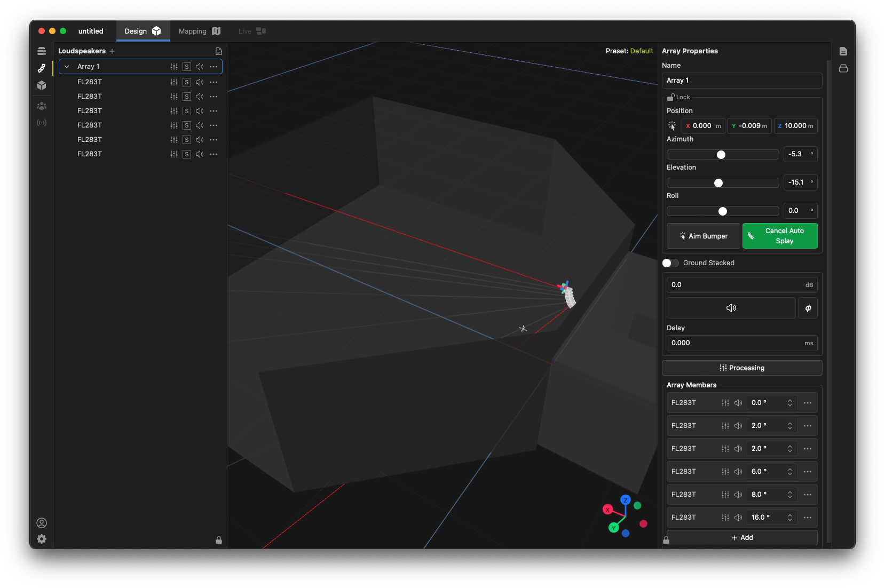Select the Design tab

[x=143, y=31]
